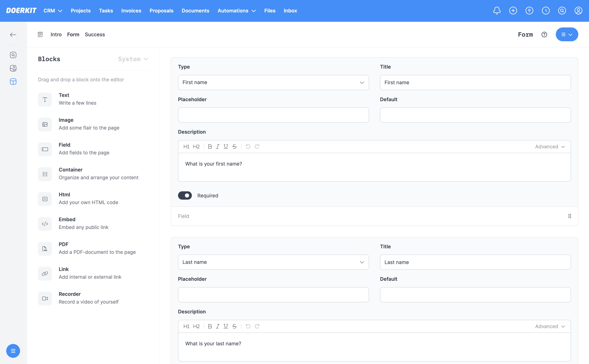Open the clock (time tracking) icon
Screen dimensions: 589x364
tap(546, 11)
